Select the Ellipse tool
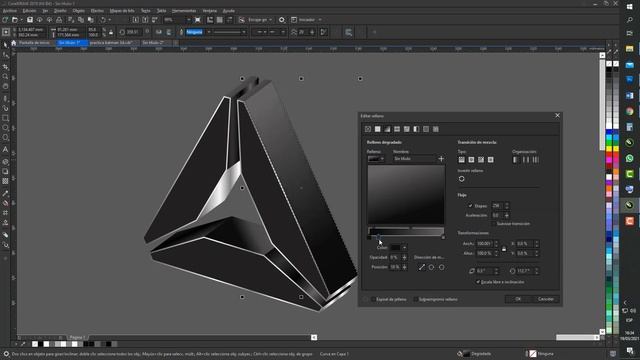 click(5, 128)
